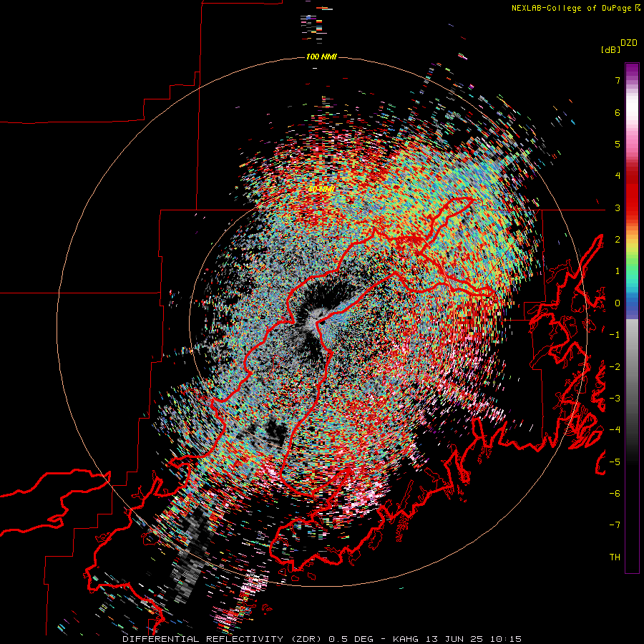Select the -4 dB scale label
The width and height of the screenshot is (644, 644).
point(615,430)
